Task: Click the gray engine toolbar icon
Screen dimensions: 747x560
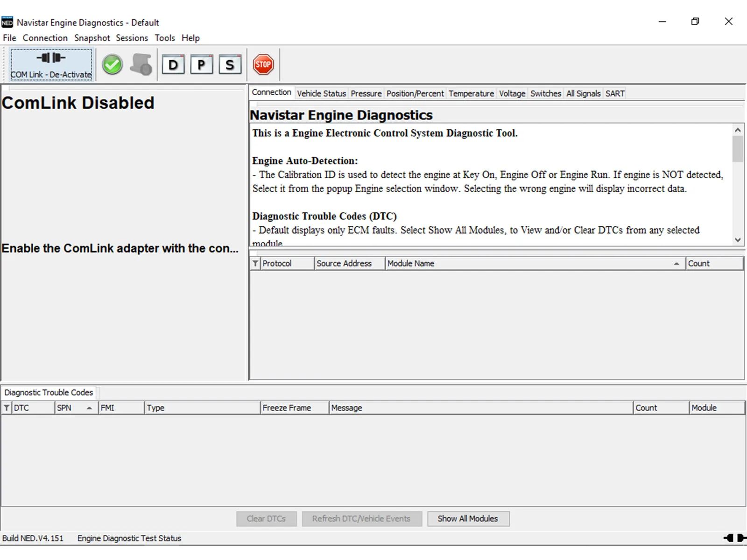Action: tap(141, 64)
